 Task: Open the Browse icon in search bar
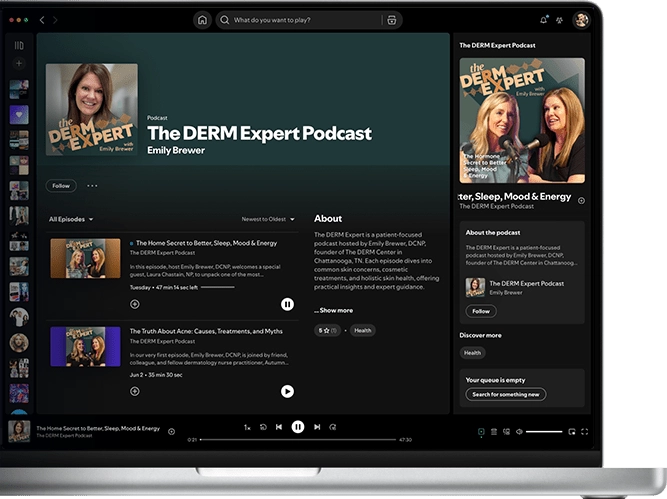(x=391, y=20)
